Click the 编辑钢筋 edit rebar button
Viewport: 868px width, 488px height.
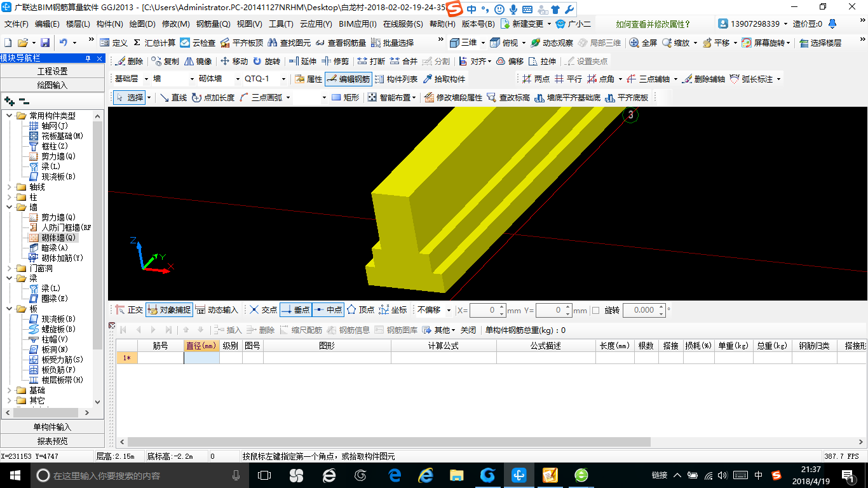pos(348,79)
